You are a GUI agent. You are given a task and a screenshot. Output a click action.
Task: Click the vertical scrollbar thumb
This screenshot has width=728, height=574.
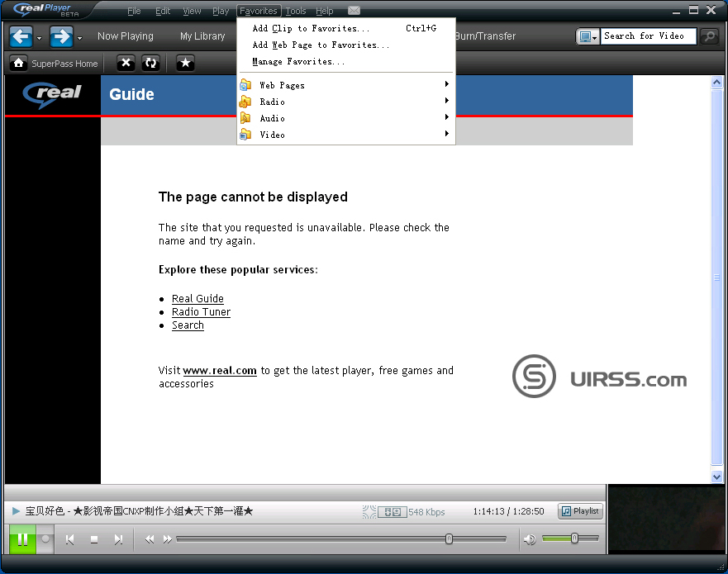(716, 278)
